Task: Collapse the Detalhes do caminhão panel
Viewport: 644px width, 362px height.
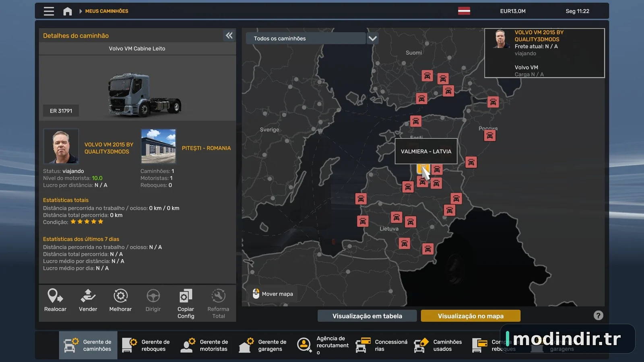Action: click(x=229, y=35)
